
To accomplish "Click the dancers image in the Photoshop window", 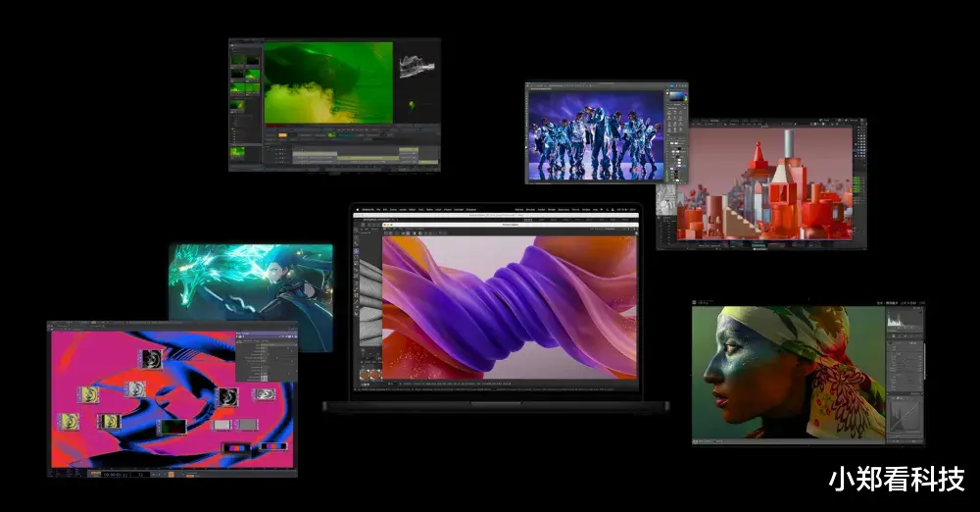I will [596, 135].
